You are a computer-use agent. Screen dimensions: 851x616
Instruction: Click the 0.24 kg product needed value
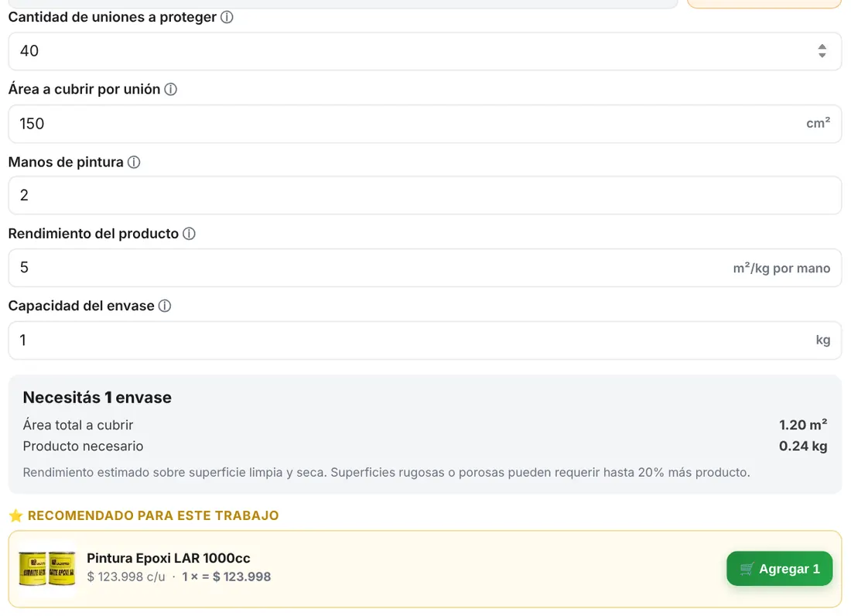click(803, 446)
